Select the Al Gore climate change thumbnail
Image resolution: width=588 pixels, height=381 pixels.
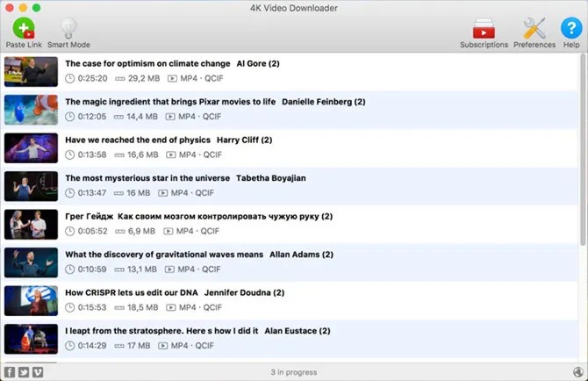[x=31, y=72]
